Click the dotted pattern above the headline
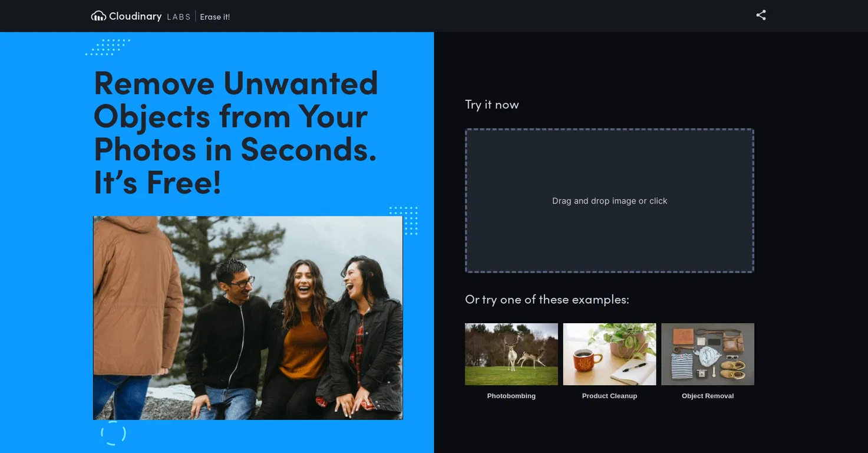Screen dimensions: 868x453 108,47
